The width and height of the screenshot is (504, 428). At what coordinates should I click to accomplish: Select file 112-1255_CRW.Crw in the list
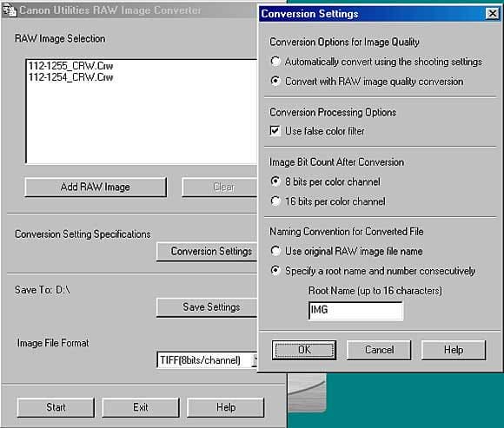point(70,65)
